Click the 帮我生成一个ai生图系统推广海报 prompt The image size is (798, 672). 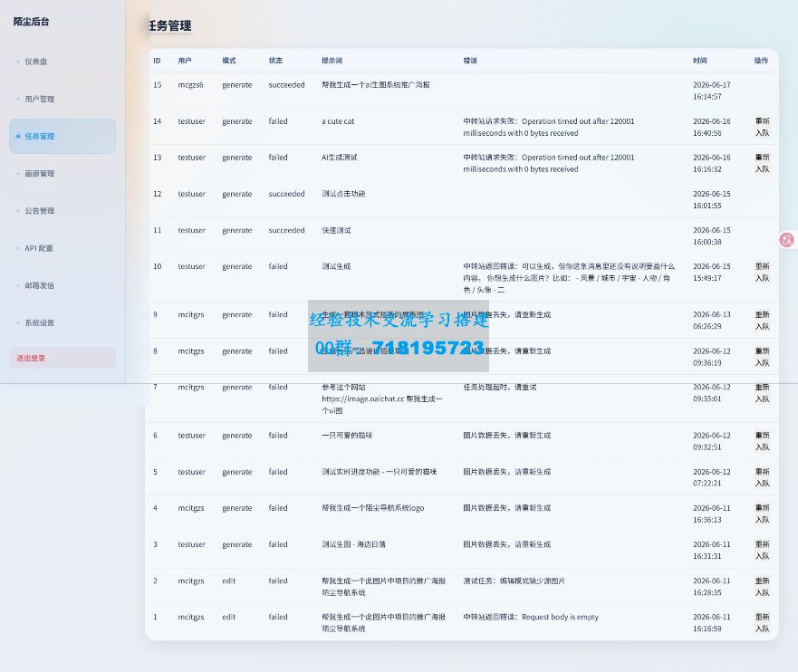pos(376,85)
